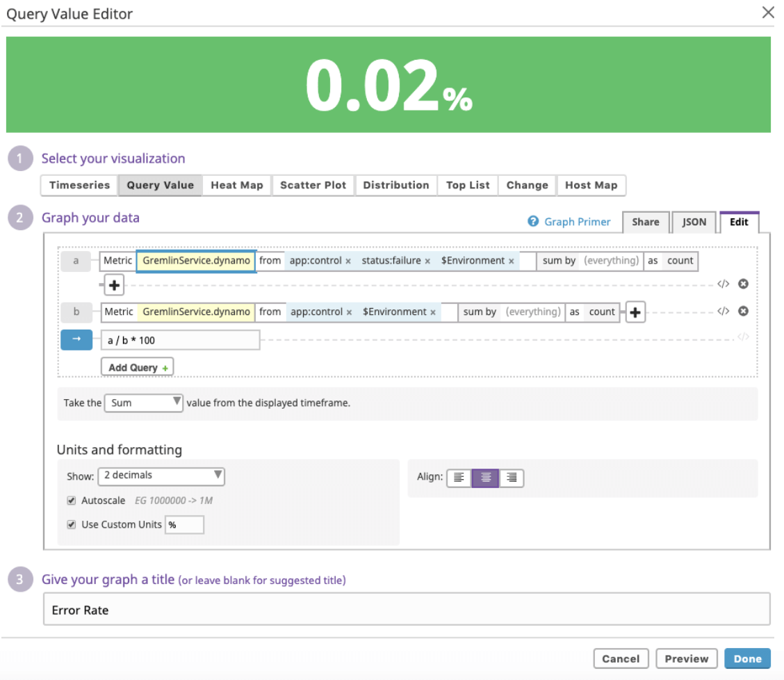
Task: Open the code editor for query a
Action: coord(724,284)
